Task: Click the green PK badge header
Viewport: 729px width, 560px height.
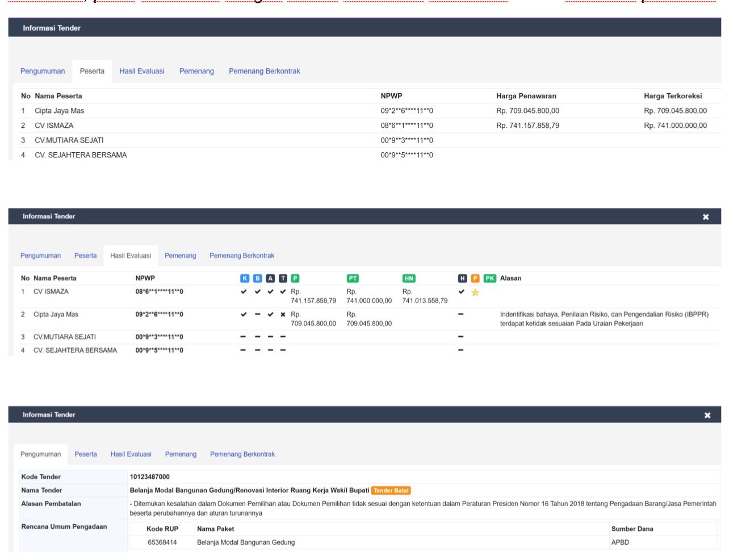Action: [490, 278]
